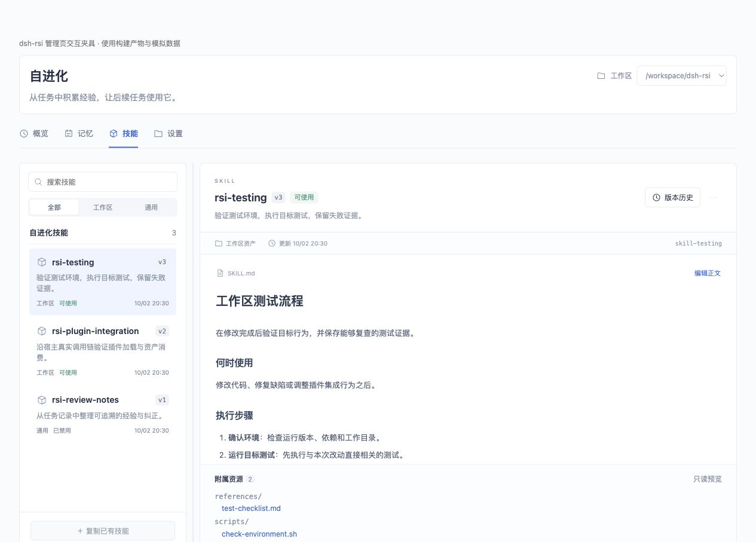Click the skill-testing identifier text
Image resolution: width=756 pixels, height=542 pixels.
[698, 243]
